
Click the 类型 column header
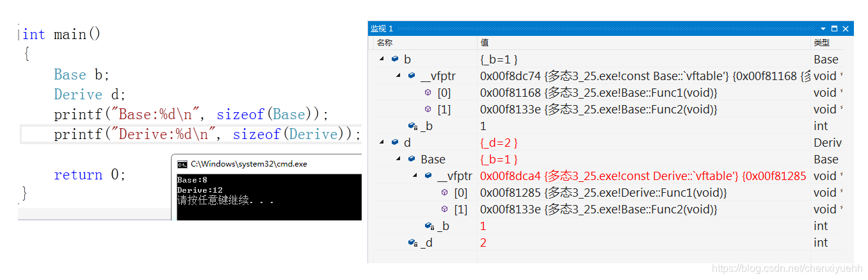click(x=821, y=43)
